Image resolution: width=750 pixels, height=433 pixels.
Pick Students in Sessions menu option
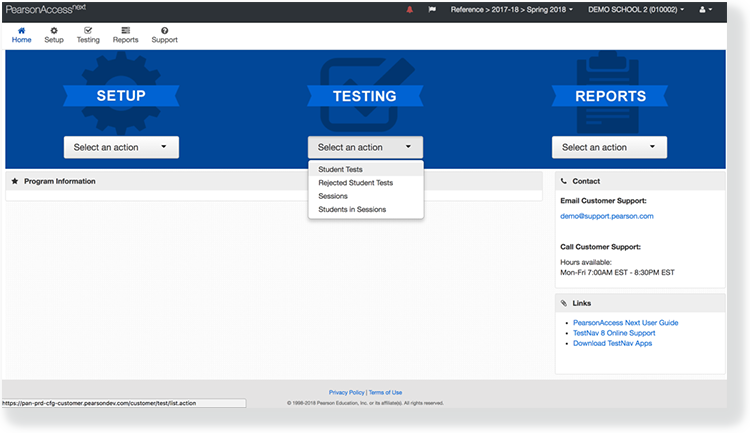(x=352, y=209)
